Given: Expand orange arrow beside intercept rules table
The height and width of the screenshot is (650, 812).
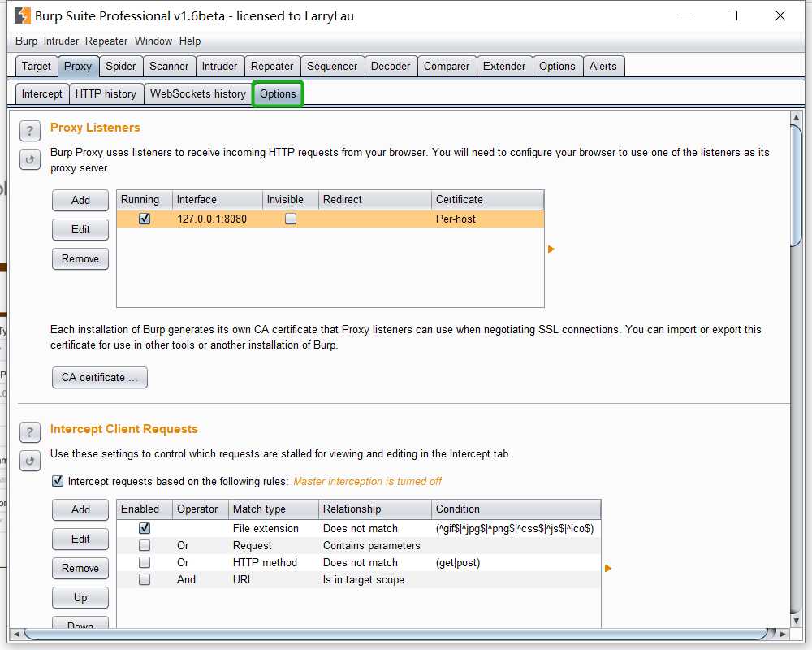Looking at the screenshot, I should (608, 569).
